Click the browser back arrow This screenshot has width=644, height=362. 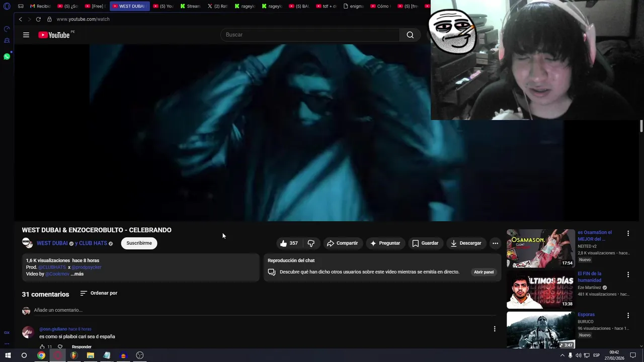click(20, 19)
